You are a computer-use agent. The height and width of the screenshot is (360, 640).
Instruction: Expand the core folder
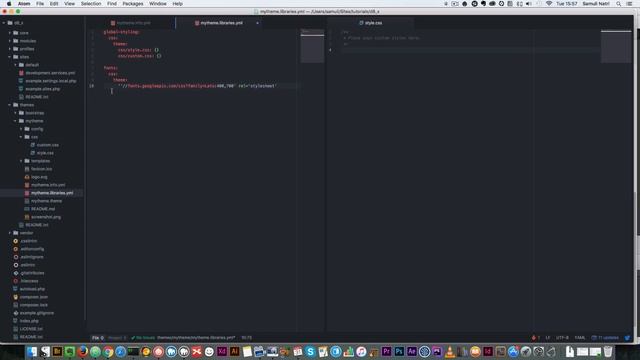click(24, 33)
